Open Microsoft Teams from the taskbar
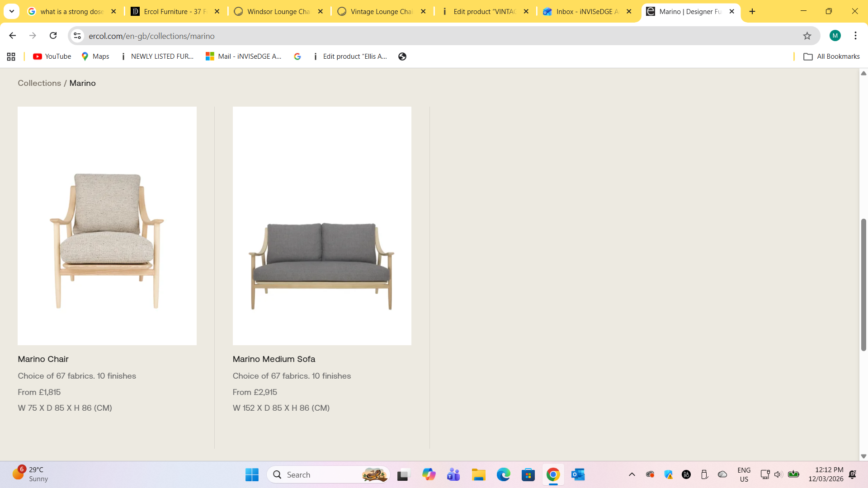868x488 pixels. [x=453, y=475]
